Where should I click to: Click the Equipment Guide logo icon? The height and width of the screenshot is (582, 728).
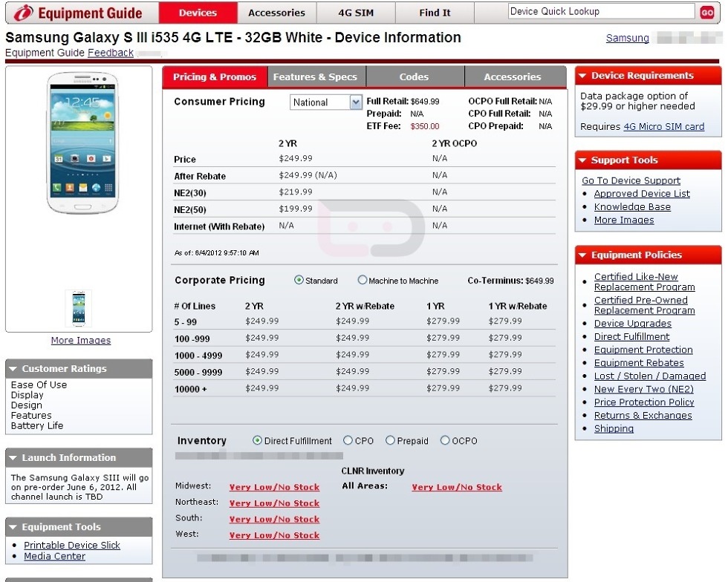click(x=24, y=13)
